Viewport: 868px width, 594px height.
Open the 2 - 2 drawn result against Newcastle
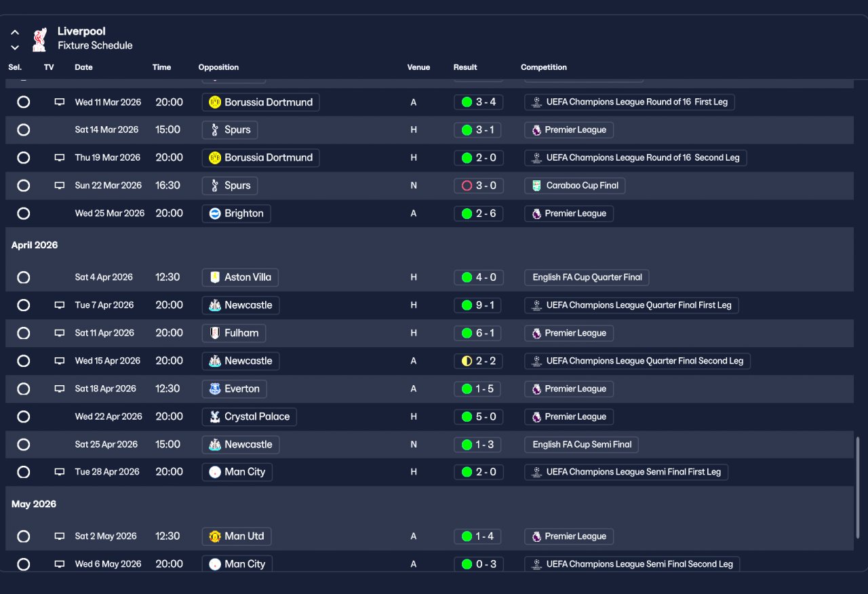479,361
